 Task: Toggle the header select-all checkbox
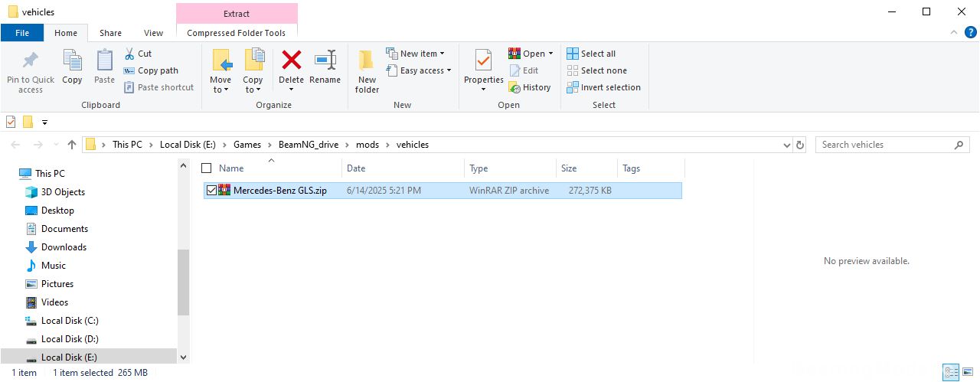pos(206,168)
